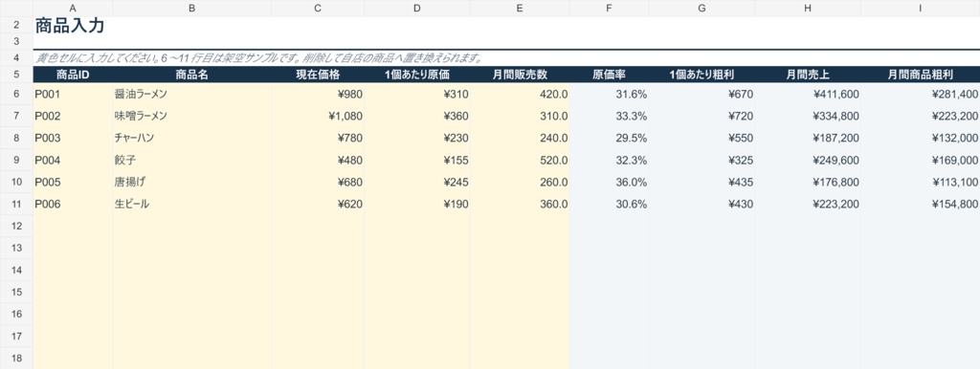The image size is (980, 369).
Task: Click the ¥310 cost cell
Action: [x=417, y=95]
